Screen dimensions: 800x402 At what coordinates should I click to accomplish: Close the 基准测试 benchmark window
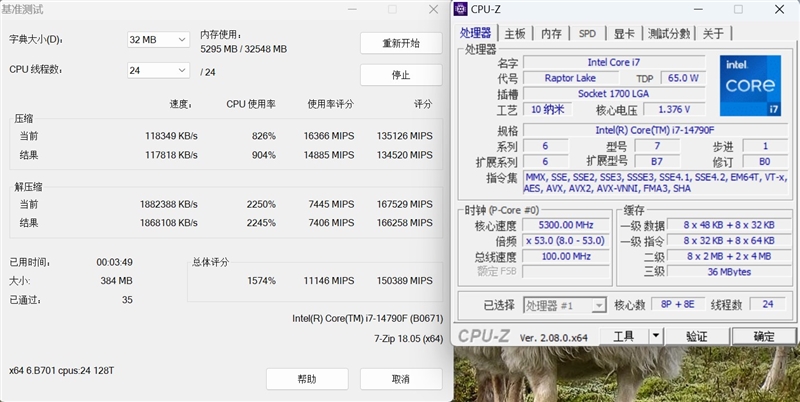(433, 9)
